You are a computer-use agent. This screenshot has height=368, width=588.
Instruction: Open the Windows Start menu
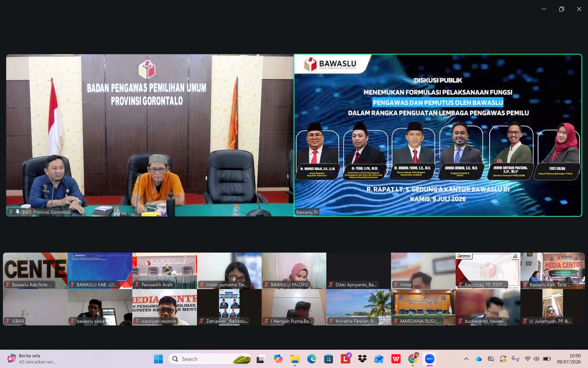[x=158, y=359]
